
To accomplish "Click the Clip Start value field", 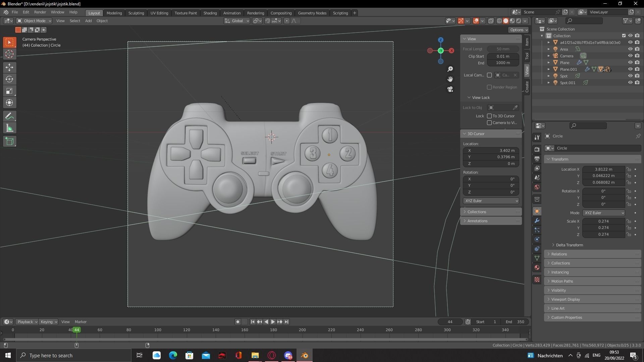I will pyautogui.click(x=503, y=56).
